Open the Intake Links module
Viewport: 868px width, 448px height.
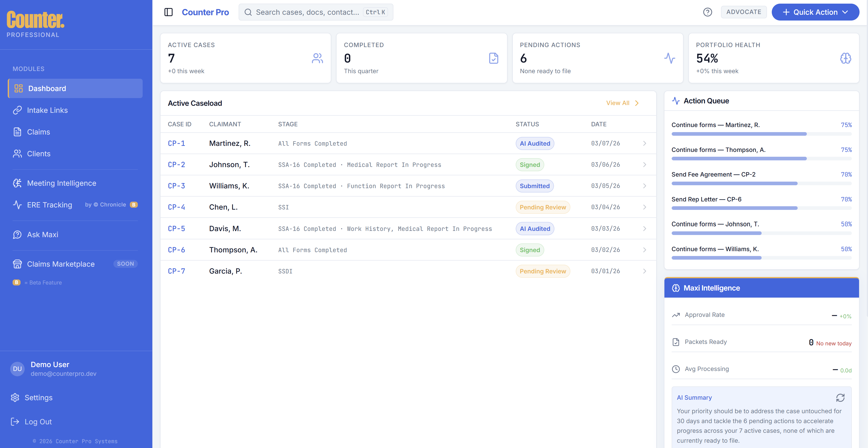pos(47,110)
